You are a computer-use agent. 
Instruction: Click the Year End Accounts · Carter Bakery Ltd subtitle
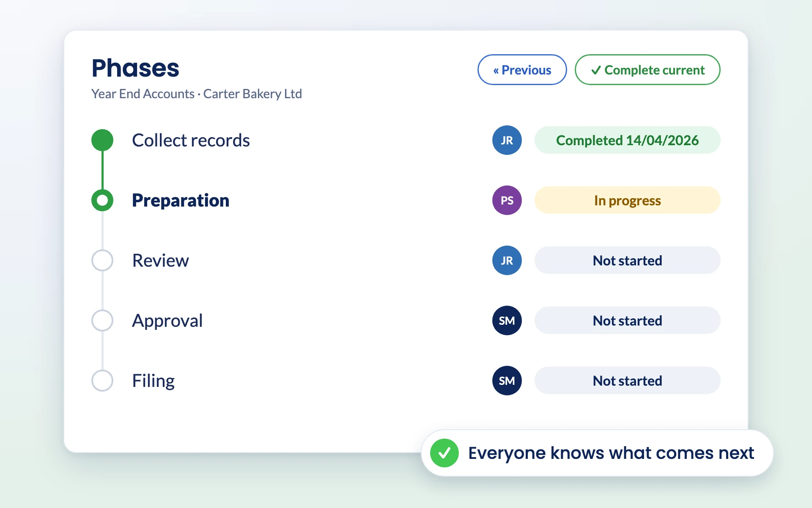(197, 94)
